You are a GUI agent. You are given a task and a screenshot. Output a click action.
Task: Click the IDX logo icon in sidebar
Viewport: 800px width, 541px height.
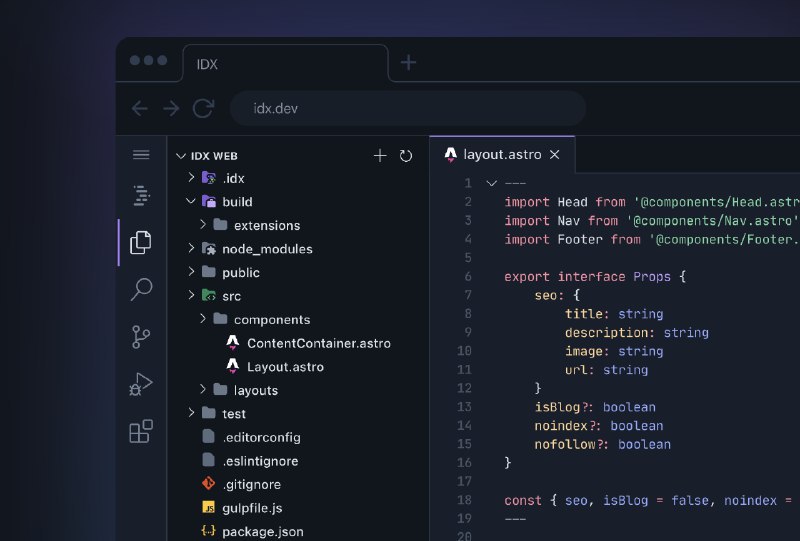coord(141,195)
